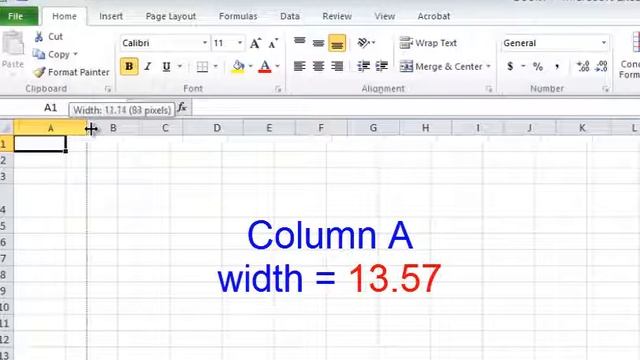Open the Font dialog launcher

pos(278,89)
